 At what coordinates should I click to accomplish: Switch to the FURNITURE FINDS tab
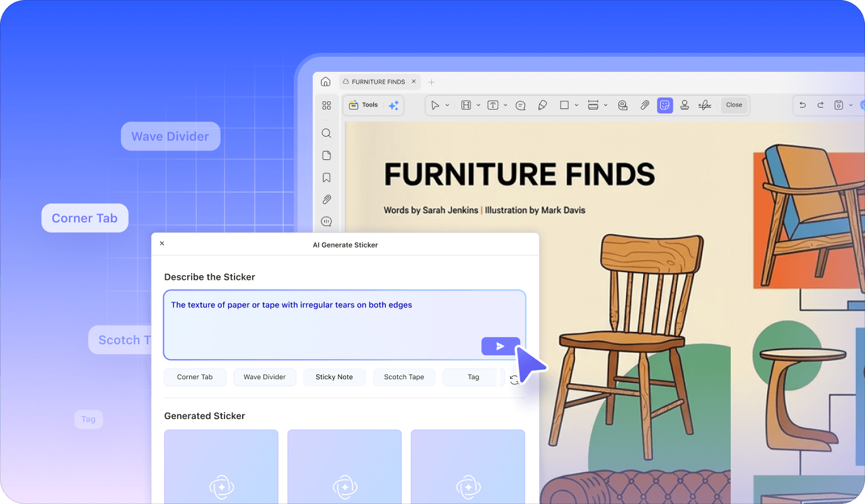[x=378, y=82]
